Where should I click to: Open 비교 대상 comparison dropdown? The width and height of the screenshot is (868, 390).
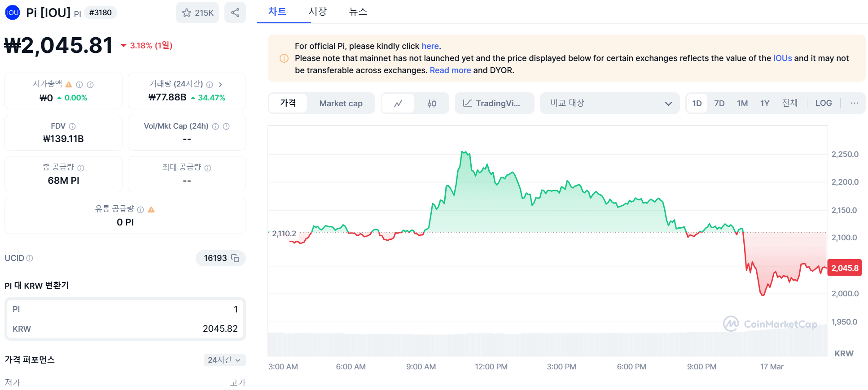(x=610, y=103)
